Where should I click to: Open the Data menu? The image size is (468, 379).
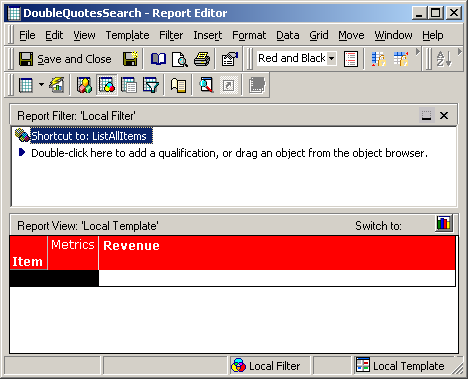click(288, 35)
